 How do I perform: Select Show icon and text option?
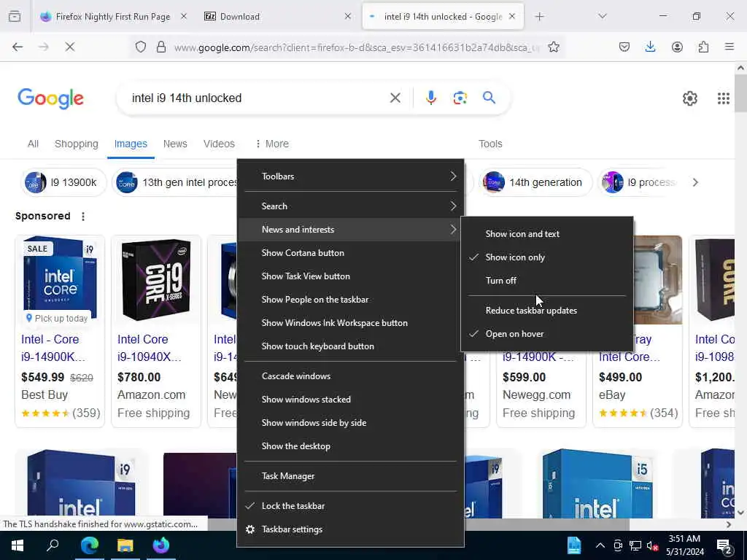[x=547, y=234]
